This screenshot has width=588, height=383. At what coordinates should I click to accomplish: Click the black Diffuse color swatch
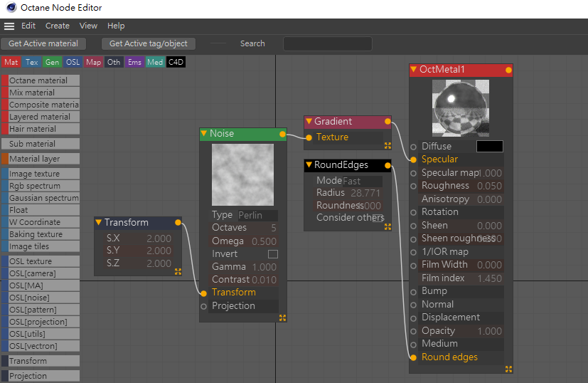[x=490, y=147]
